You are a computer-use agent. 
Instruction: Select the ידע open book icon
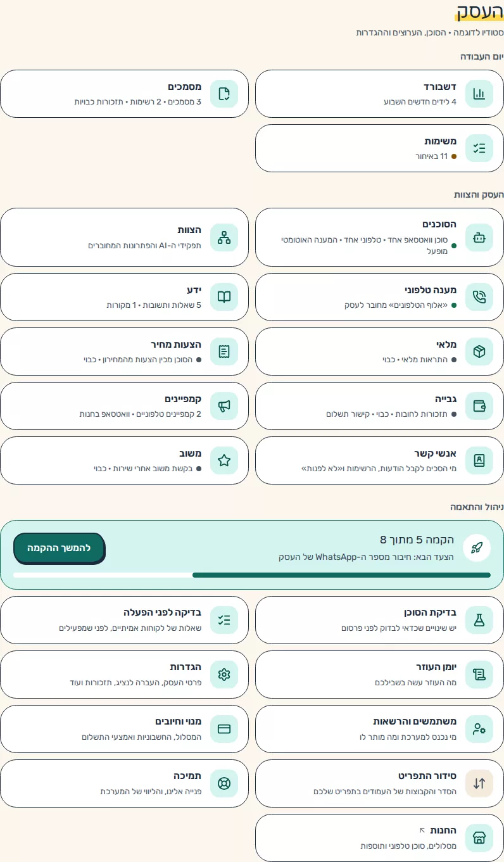click(x=224, y=297)
